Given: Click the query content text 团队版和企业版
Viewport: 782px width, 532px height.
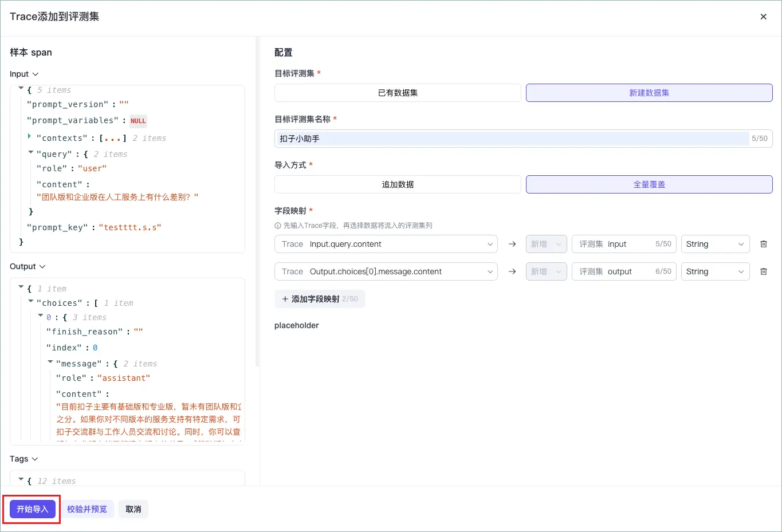Looking at the screenshot, I should click(117, 197).
